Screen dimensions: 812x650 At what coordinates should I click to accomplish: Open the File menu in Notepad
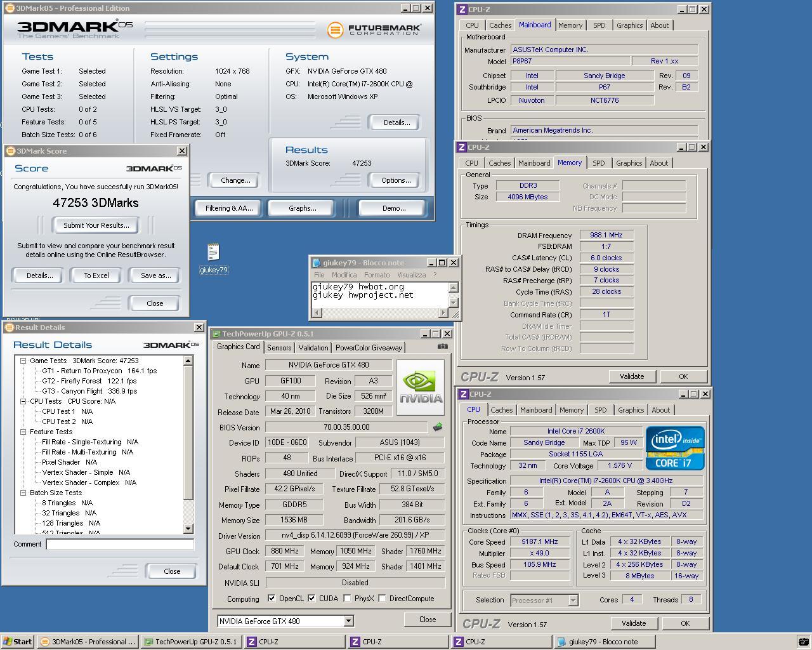tap(319, 275)
